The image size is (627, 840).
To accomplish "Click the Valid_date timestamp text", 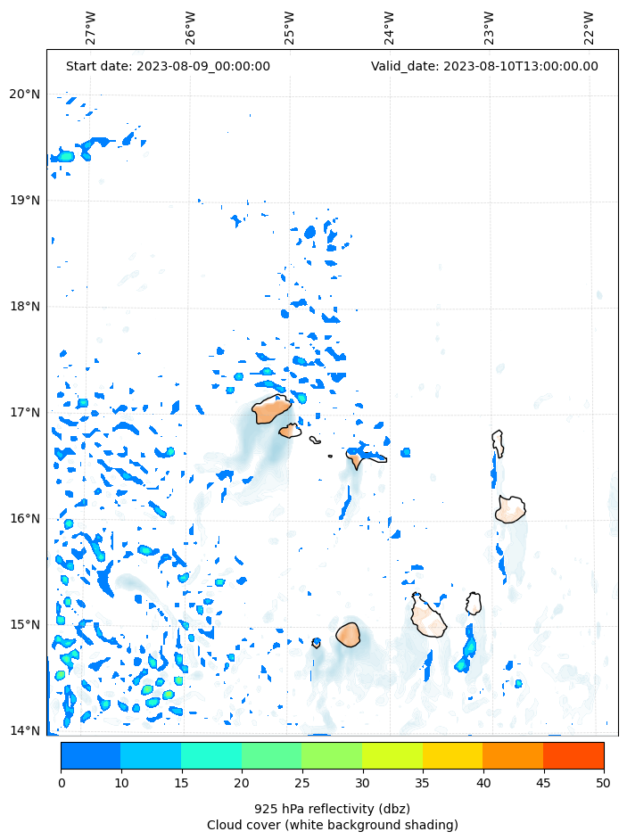I will pos(484,66).
